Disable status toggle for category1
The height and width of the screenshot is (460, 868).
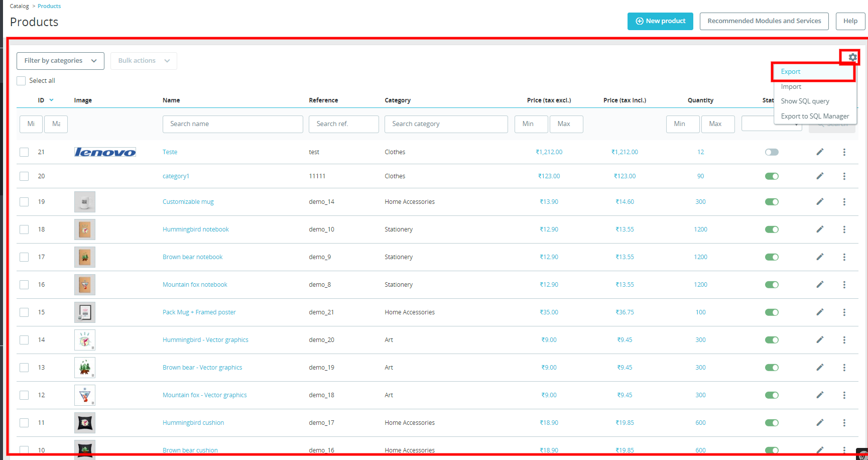click(772, 176)
